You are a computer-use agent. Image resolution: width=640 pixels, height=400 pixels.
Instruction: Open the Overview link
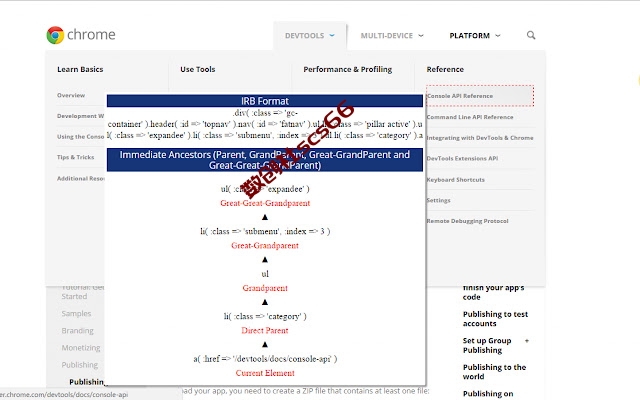(71, 95)
